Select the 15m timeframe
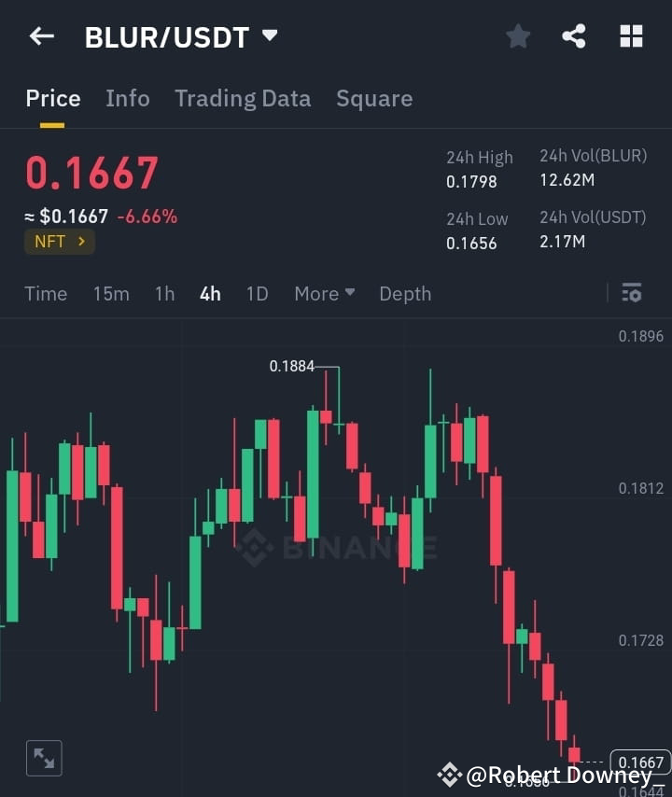Viewport: 672px width, 797px height. click(111, 293)
